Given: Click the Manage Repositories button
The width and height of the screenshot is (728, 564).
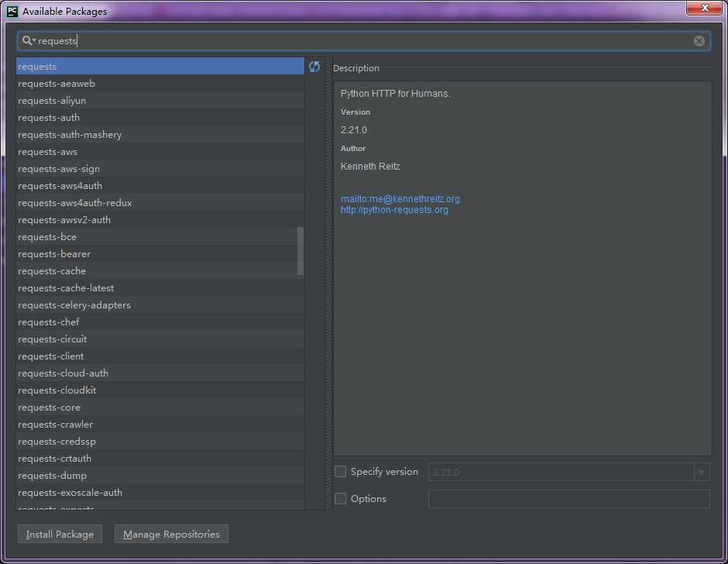Looking at the screenshot, I should (171, 535).
